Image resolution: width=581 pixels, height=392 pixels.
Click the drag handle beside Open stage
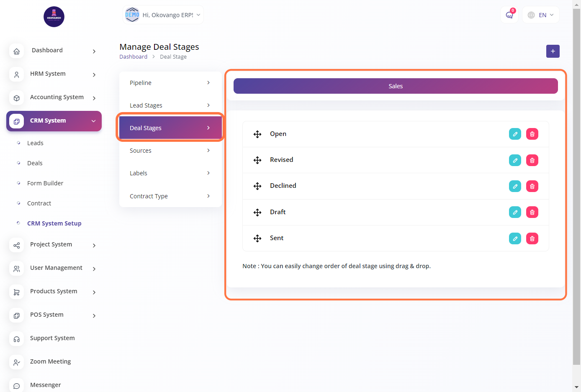[x=257, y=134]
